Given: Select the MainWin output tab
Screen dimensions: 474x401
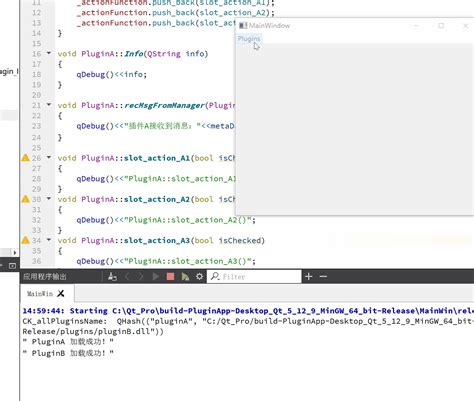Looking at the screenshot, I should pos(40,294).
